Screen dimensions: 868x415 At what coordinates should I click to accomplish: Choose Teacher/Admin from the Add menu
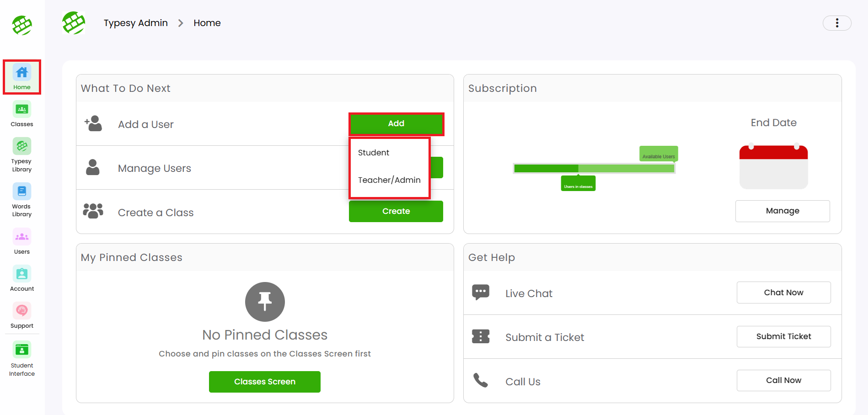(389, 180)
